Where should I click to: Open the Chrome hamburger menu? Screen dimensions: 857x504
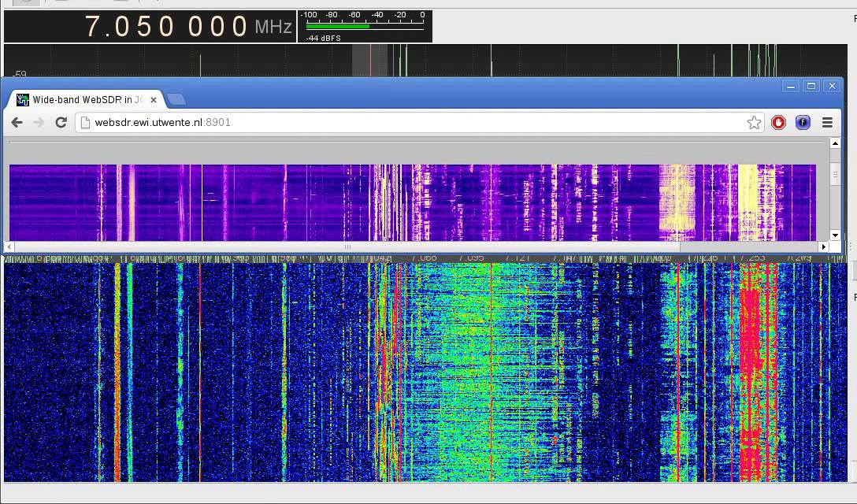tap(827, 122)
